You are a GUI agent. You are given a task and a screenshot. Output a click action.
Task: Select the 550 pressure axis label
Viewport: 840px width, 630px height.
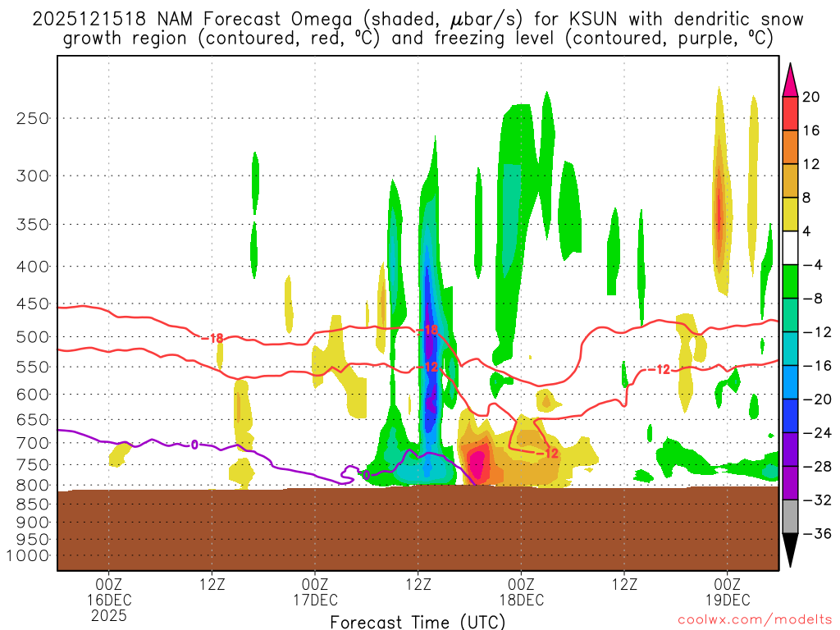[x=33, y=367]
